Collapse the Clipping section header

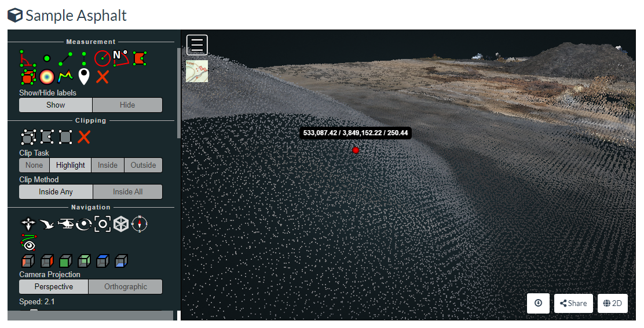91,120
